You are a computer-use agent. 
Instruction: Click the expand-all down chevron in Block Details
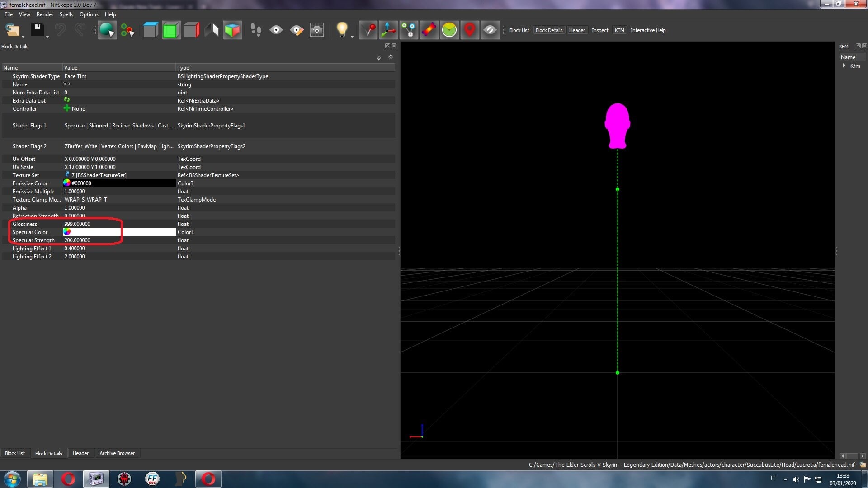tap(379, 58)
